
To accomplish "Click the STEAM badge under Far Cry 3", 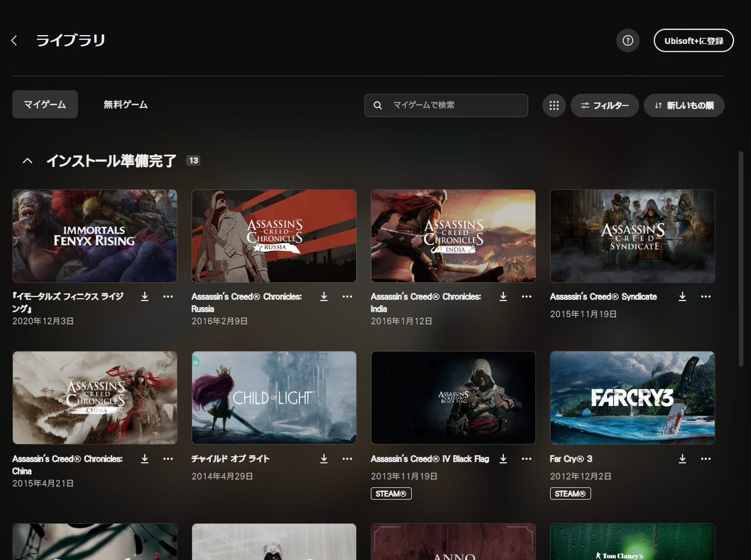I will pos(570,494).
